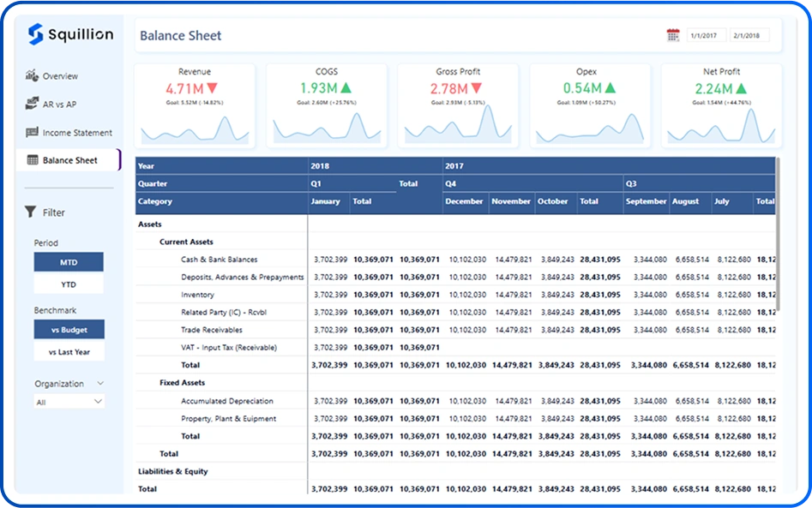Click the Revenue red down arrow indicator
Screen dimensions: 812x508
click(x=212, y=88)
